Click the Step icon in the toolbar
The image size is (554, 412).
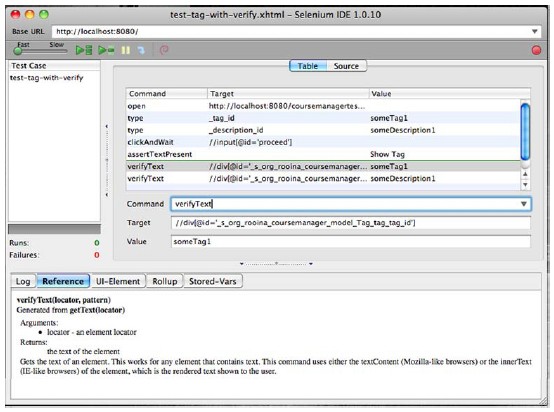tap(141, 50)
